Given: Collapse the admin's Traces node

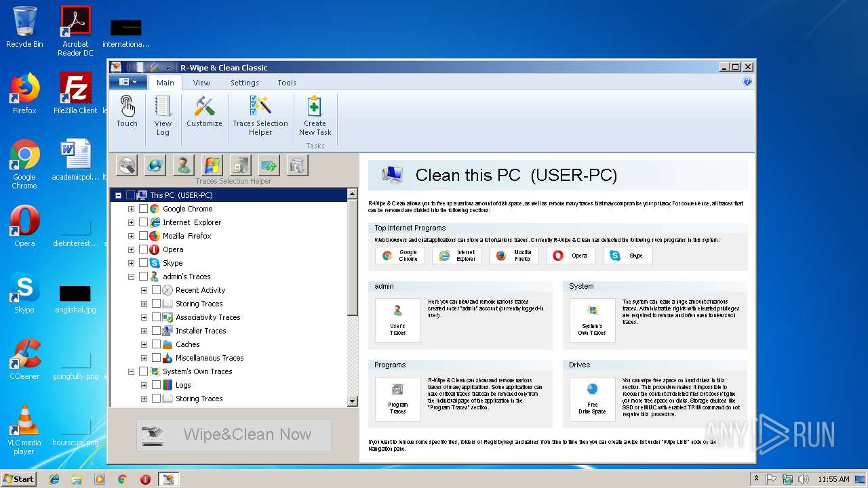Looking at the screenshot, I should tap(131, 277).
